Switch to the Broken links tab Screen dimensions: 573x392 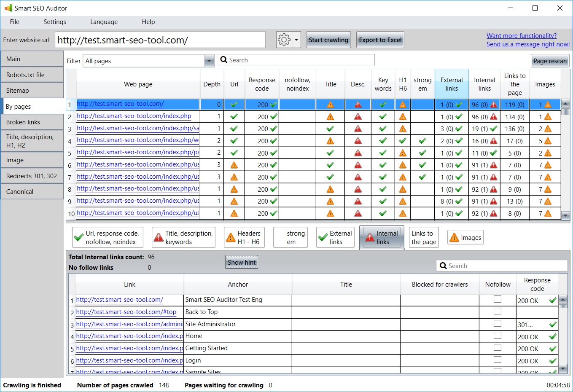pos(32,122)
